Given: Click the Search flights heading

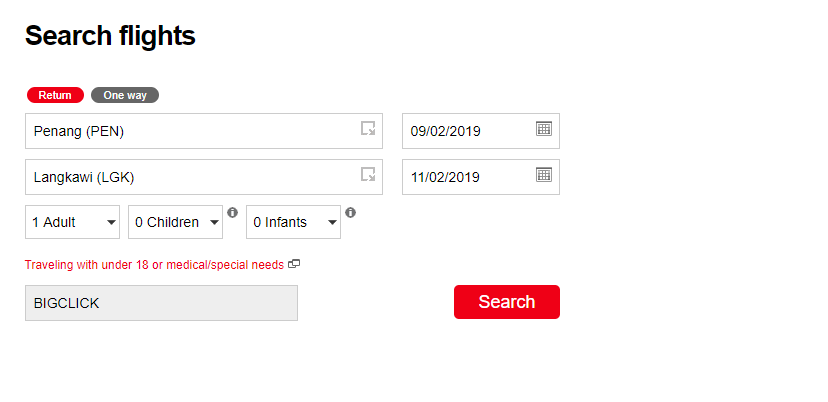Looking at the screenshot, I should click(x=110, y=36).
